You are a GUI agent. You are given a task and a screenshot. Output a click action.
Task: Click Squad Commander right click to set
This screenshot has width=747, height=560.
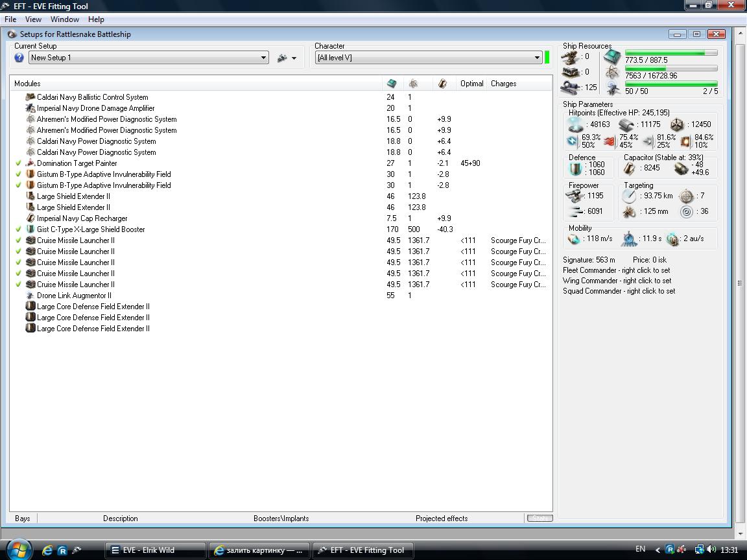(619, 291)
